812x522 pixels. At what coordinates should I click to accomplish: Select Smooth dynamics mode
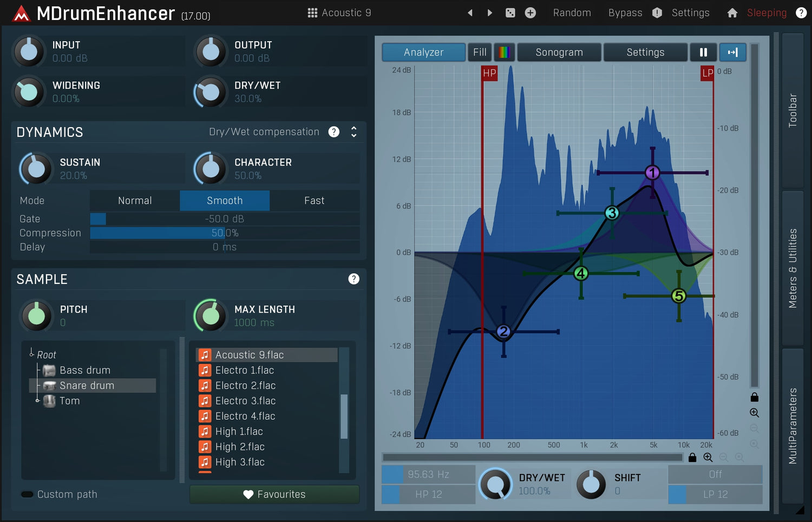point(225,201)
